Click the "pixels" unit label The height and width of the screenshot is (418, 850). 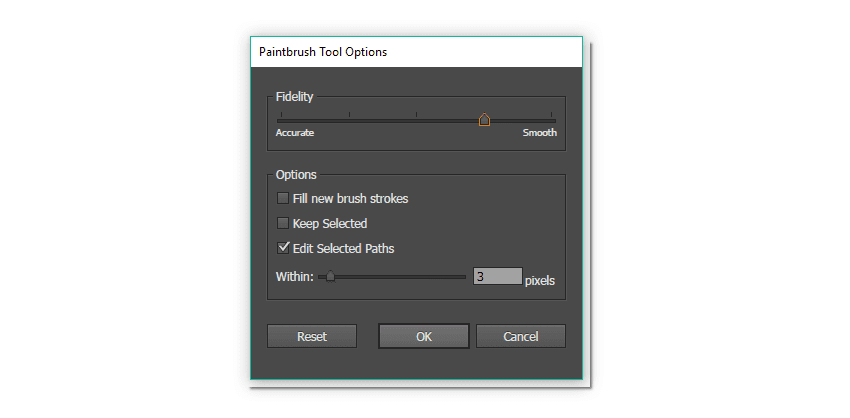540,281
